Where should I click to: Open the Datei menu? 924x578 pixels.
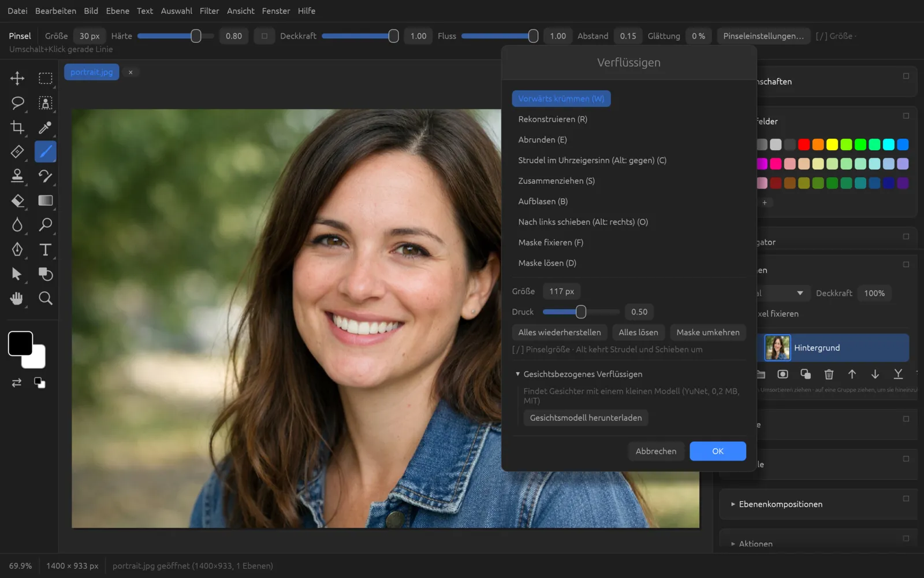click(17, 11)
